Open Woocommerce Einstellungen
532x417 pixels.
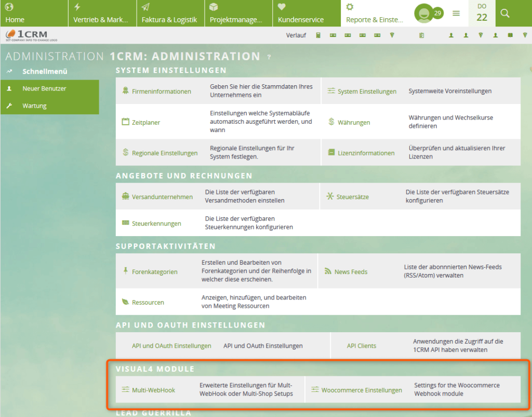[361, 389]
